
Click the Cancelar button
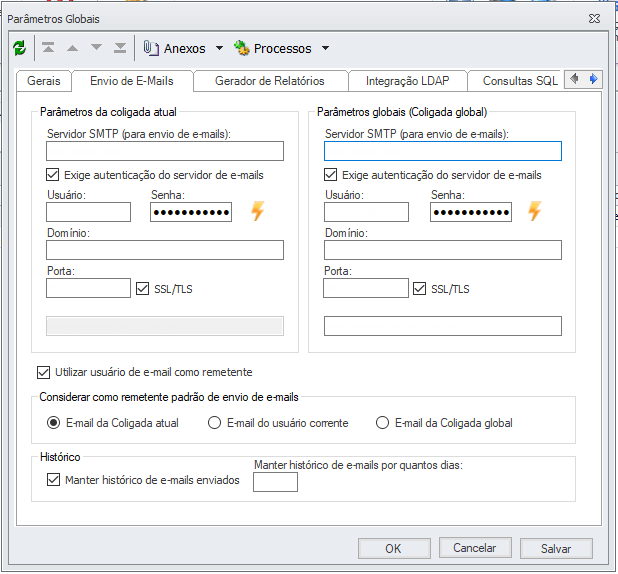475,548
